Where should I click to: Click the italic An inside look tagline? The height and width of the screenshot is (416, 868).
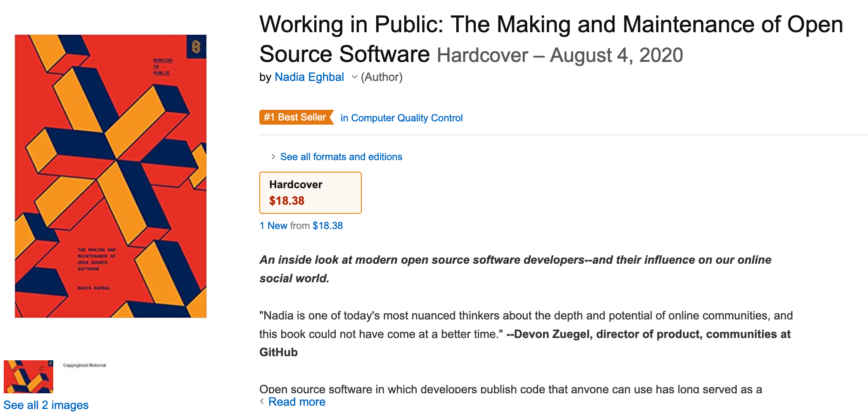515,260
